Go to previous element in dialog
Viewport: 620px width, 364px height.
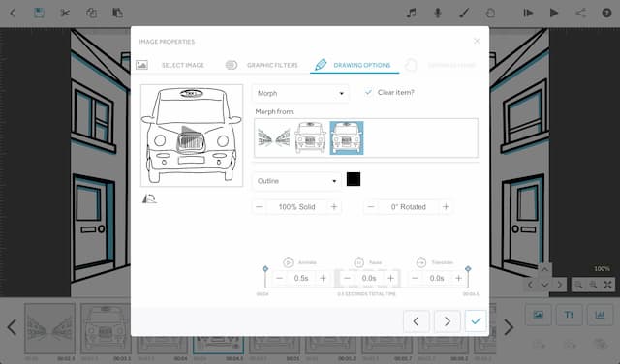coord(416,321)
